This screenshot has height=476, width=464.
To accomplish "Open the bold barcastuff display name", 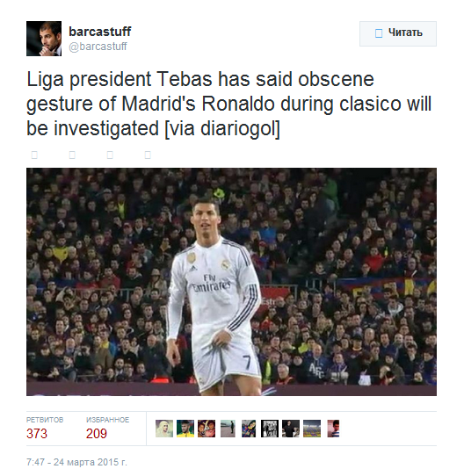I will (x=100, y=32).
